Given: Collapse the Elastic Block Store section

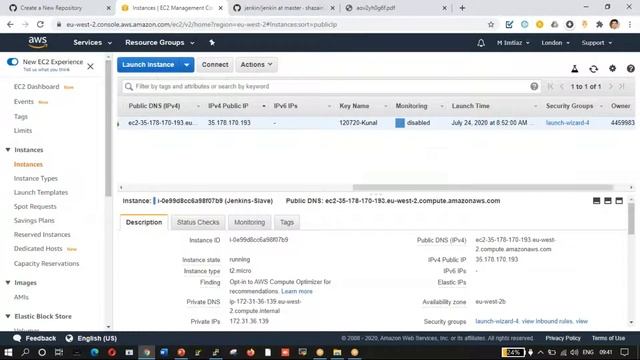Looking at the screenshot, I should point(8,316).
